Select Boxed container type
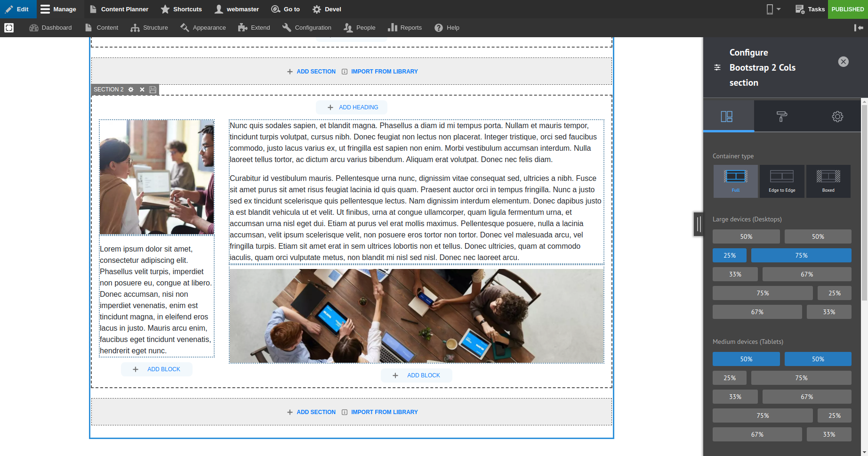The image size is (868, 456). (x=828, y=181)
